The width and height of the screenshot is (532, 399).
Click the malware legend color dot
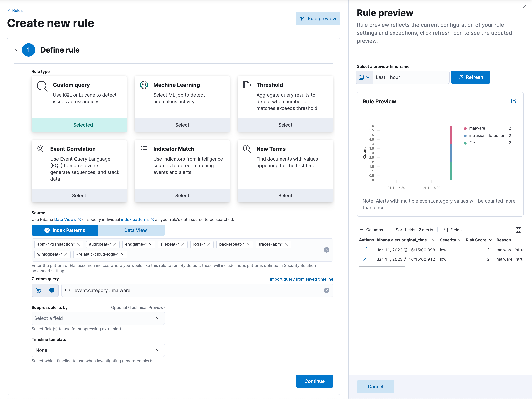(465, 128)
